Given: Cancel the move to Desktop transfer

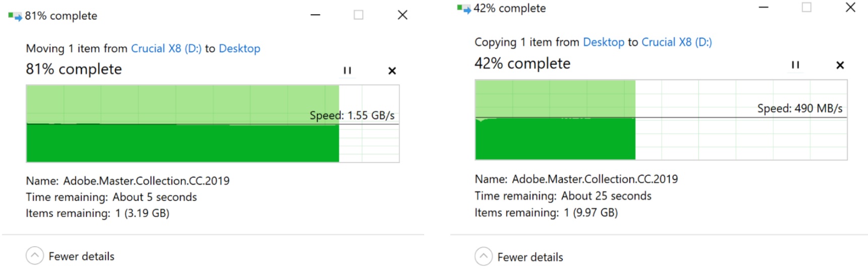Looking at the screenshot, I should [392, 71].
